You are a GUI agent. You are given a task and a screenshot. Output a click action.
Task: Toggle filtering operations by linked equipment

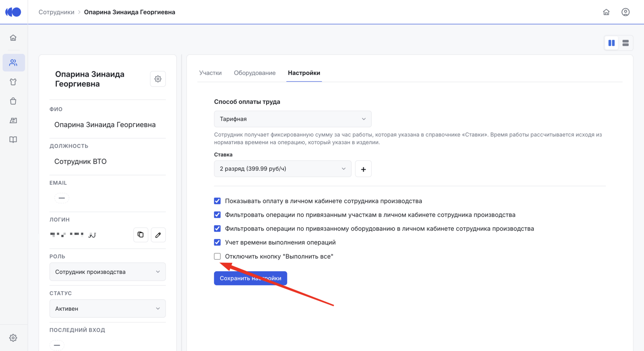pyautogui.click(x=217, y=229)
